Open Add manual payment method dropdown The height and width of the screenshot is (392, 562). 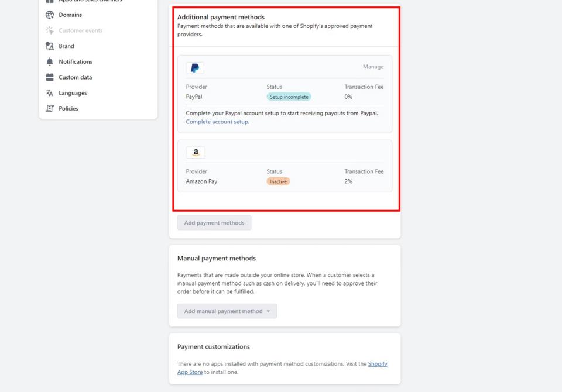tap(227, 311)
